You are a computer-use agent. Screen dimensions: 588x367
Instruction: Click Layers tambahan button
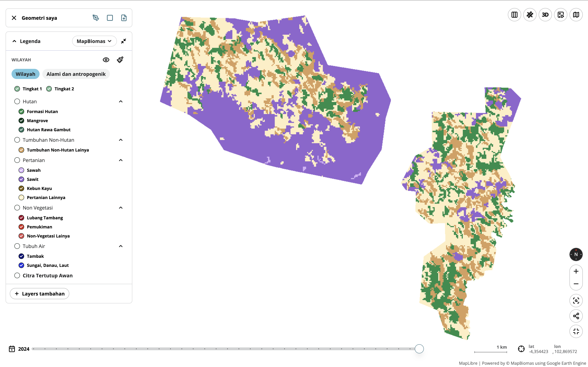click(x=40, y=294)
